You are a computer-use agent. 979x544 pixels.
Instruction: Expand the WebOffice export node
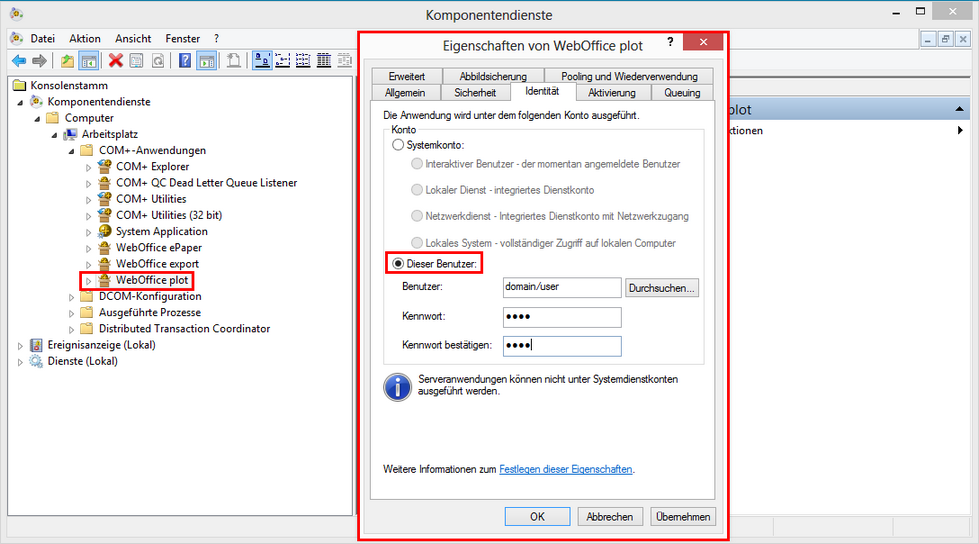coord(88,264)
